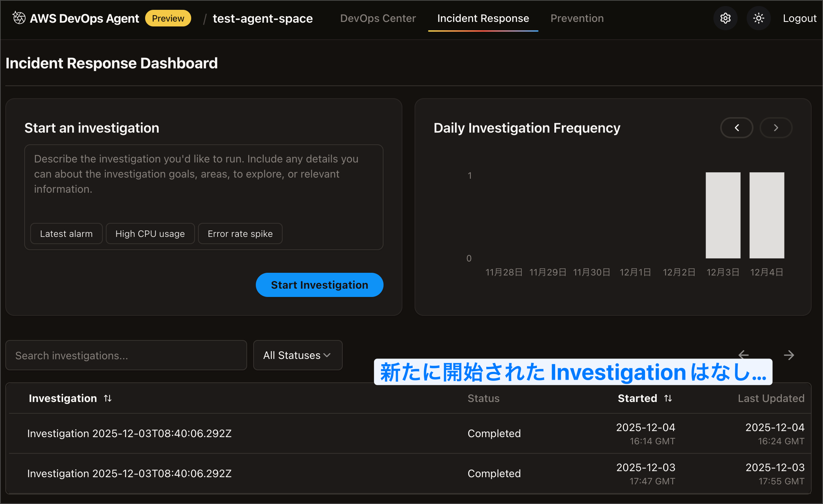
Task: Go to previous chart date range
Action: (736, 128)
